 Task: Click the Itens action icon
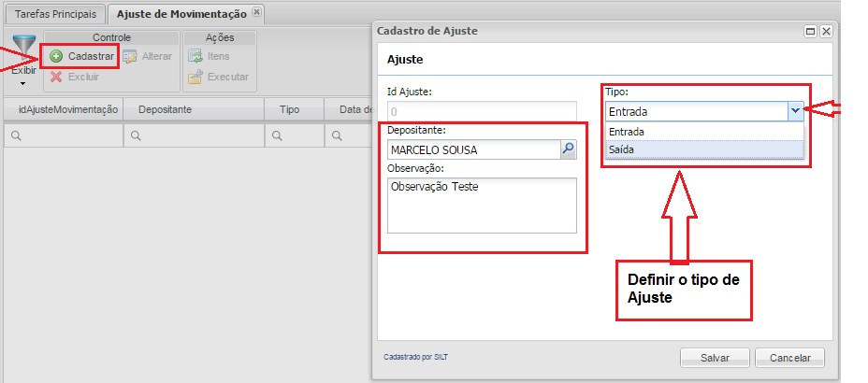[195, 57]
